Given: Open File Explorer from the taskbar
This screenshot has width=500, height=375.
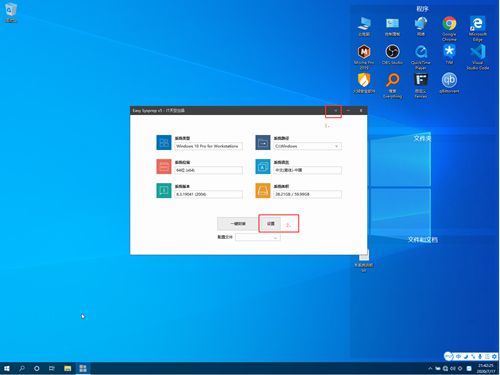Looking at the screenshot, I should 68,368.
